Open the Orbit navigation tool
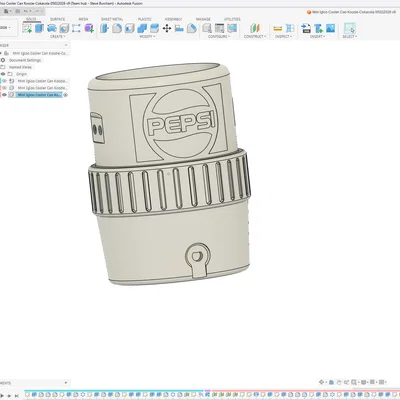This screenshot has height=400, width=400. point(321,382)
